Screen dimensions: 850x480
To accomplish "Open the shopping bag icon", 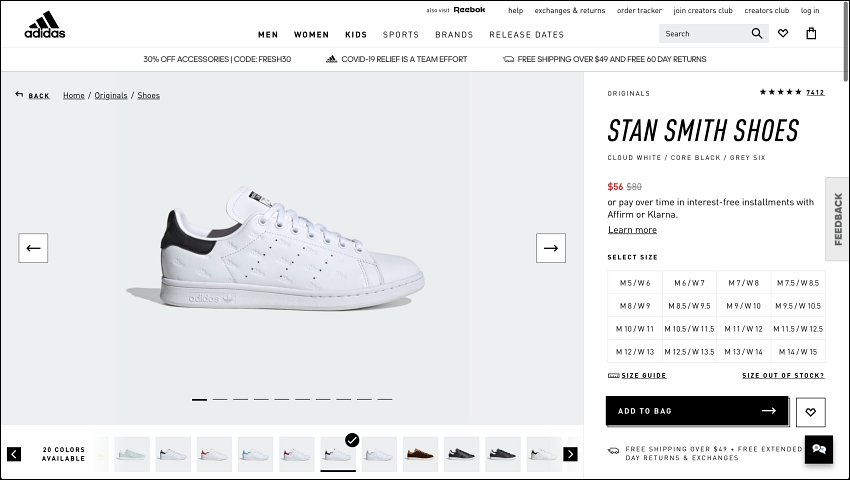I will (811, 34).
